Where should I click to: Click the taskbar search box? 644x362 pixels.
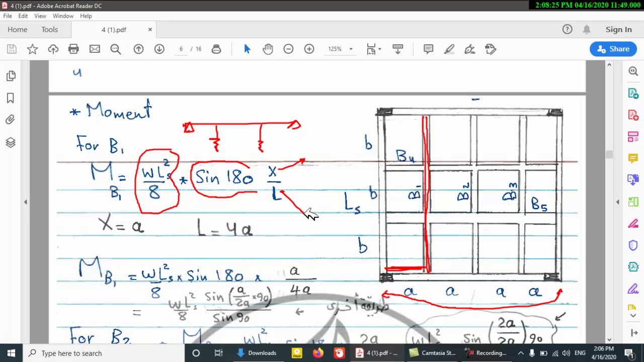(105, 353)
